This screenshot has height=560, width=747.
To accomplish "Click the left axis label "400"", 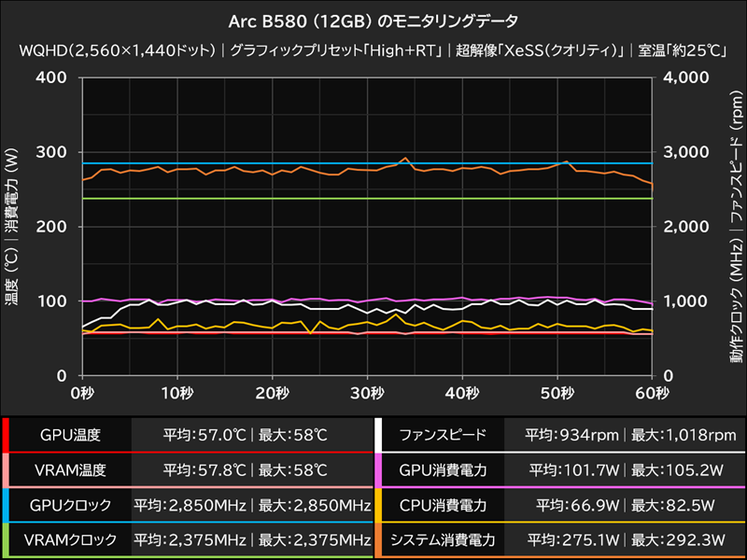I will (51, 77).
